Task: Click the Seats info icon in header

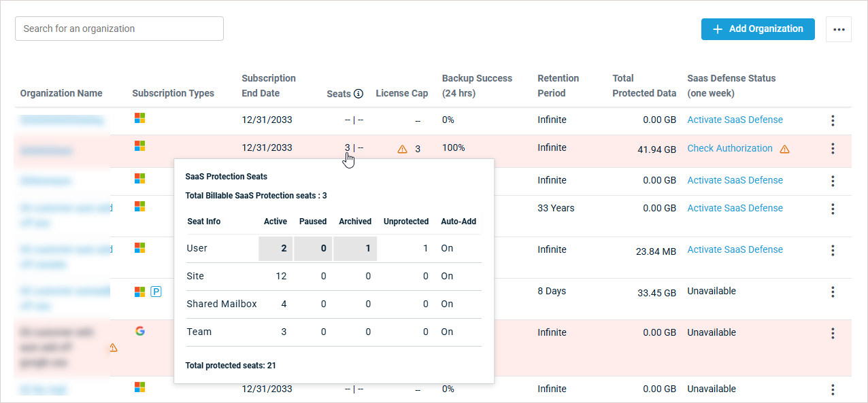Action: [x=358, y=94]
